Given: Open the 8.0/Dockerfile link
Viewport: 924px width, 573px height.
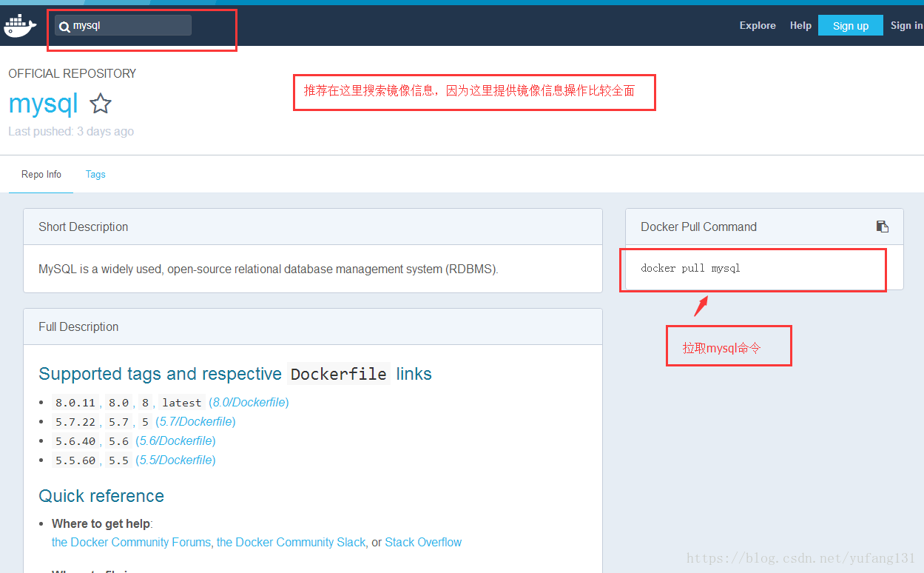Looking at the screenshot, I should point(249,403).
